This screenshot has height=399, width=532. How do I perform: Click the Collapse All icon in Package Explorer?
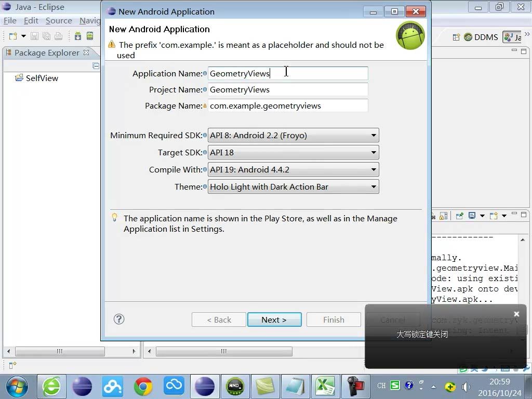96,66
